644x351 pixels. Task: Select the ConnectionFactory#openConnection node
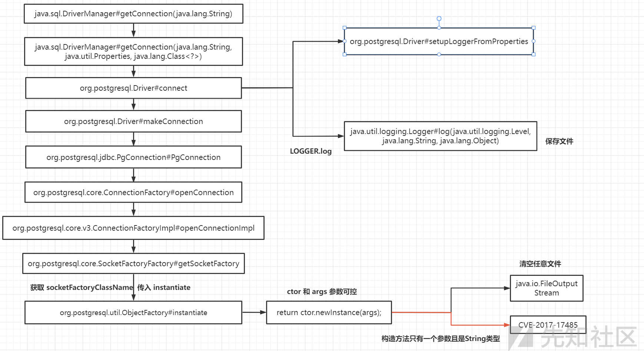coord(133,192)
